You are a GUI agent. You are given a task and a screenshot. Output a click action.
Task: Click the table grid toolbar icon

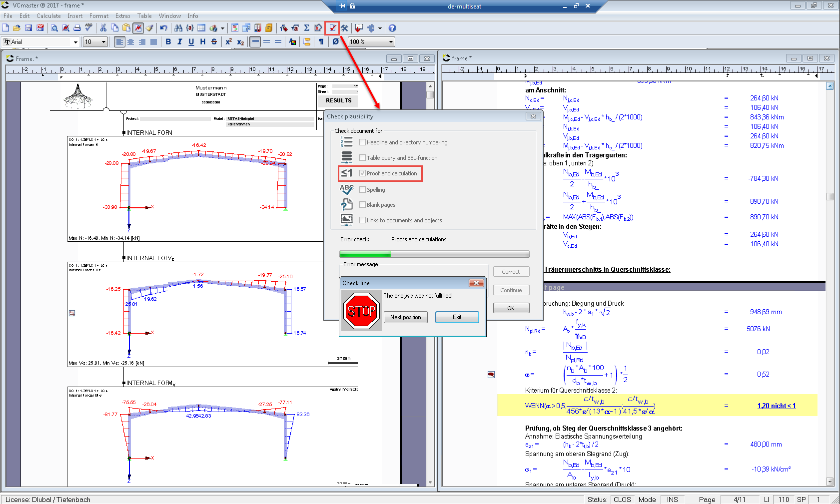pyautogui.click(x=201, y=28)
